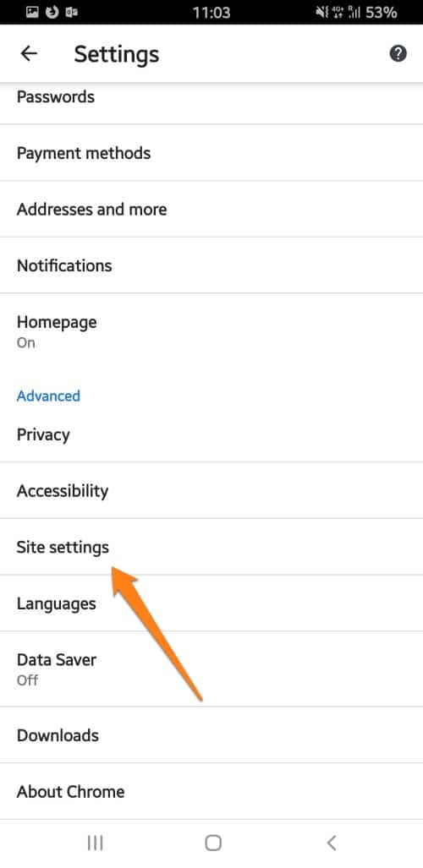The image size is (423, 868).
Task: Open Privacy settings
Action: point(211,434)
